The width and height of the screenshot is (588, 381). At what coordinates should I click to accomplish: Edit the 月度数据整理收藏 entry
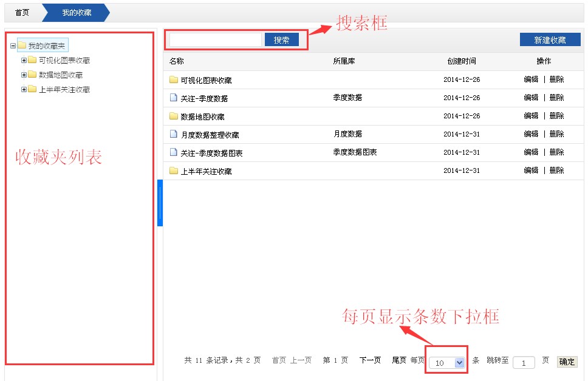[531, 133]
